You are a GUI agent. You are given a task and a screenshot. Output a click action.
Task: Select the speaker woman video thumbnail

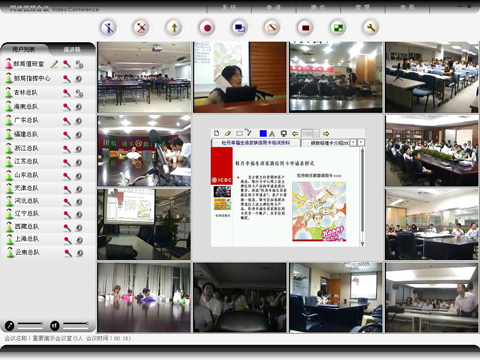240,77
